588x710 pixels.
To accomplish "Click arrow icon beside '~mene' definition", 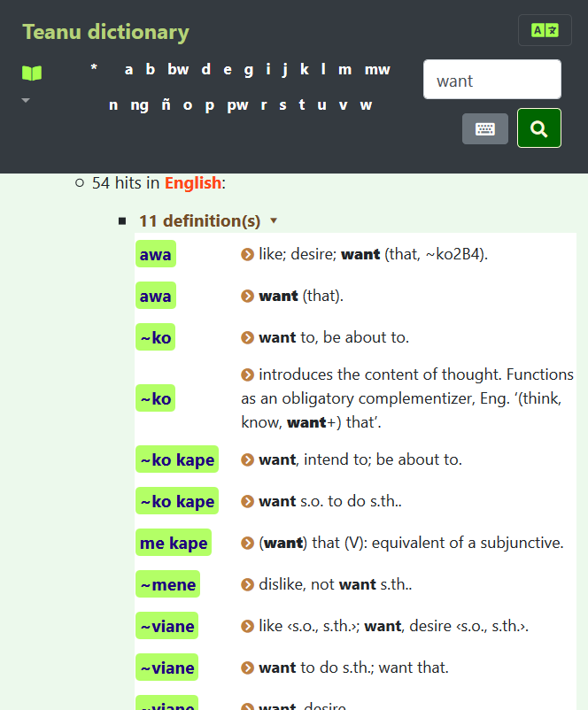I will point(247,584).
